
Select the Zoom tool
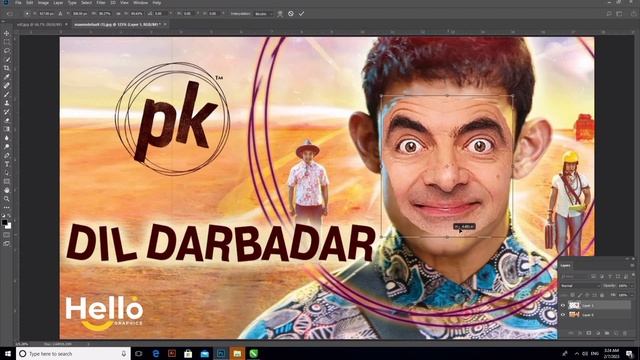[x=7, y=199]
